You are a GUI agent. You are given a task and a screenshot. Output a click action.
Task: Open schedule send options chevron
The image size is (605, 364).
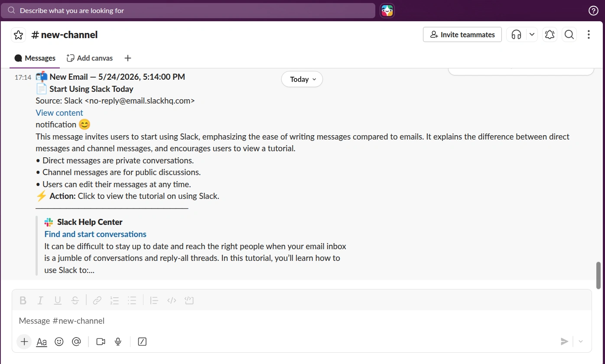pyautogui.click(x=581, y=341)
